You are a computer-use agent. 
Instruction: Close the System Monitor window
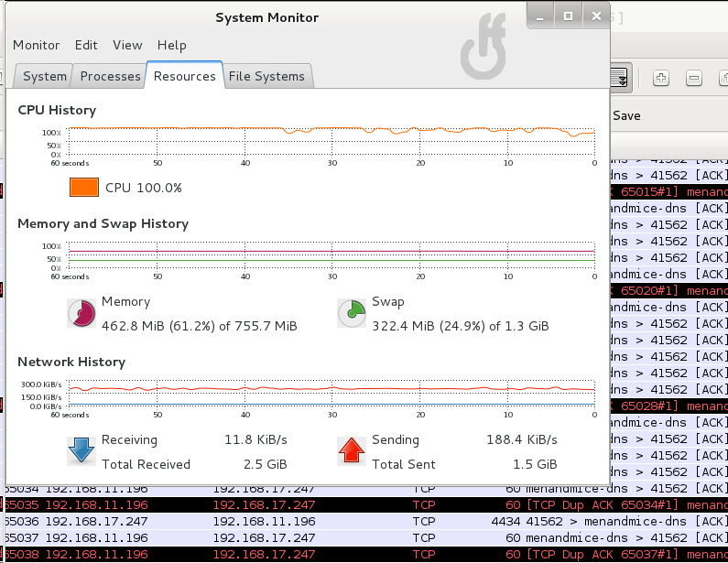coord(596,16)
